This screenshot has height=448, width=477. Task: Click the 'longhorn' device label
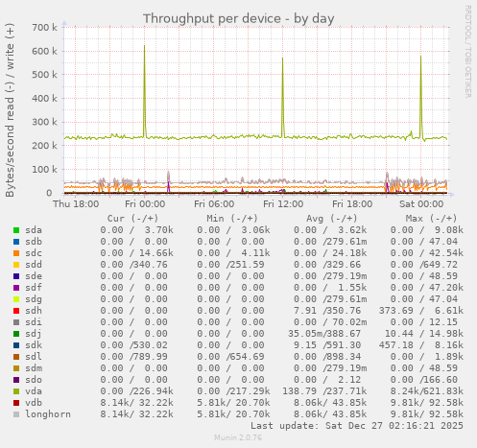[48, 414]
